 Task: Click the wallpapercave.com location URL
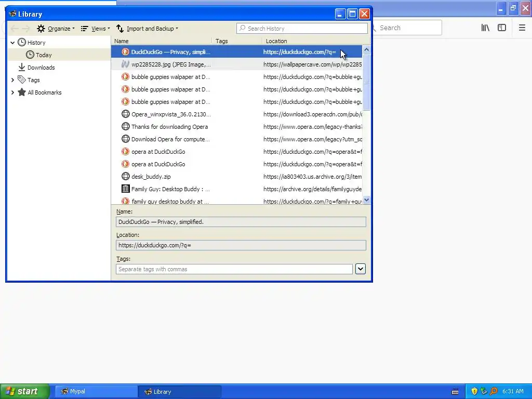click(312, 64)
